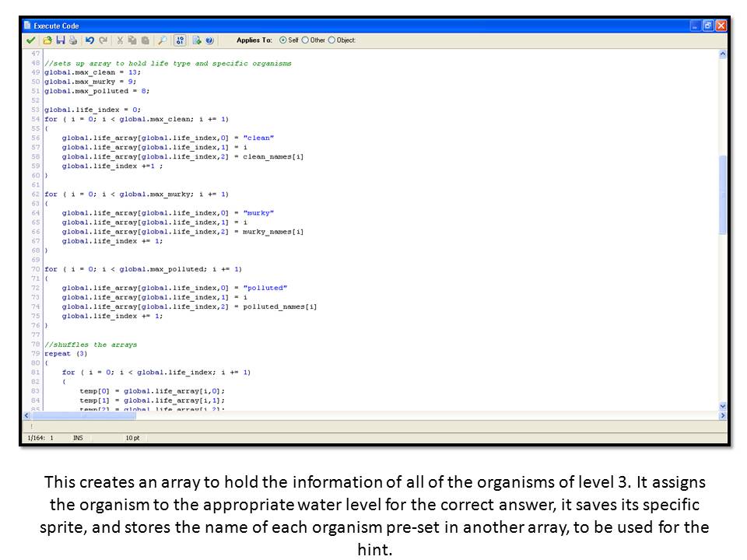Click the grayed Redo arrow icon
The image size is (747, 560).
pos(103,40)
